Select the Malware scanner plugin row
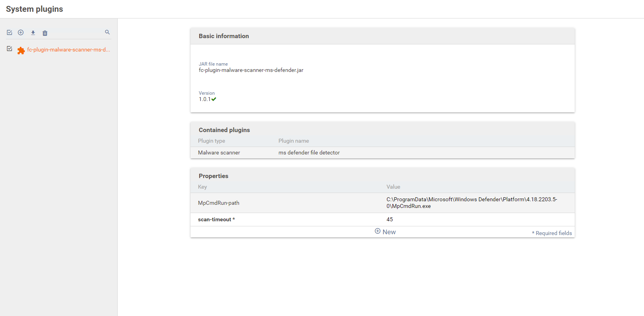 pos(219,152)
